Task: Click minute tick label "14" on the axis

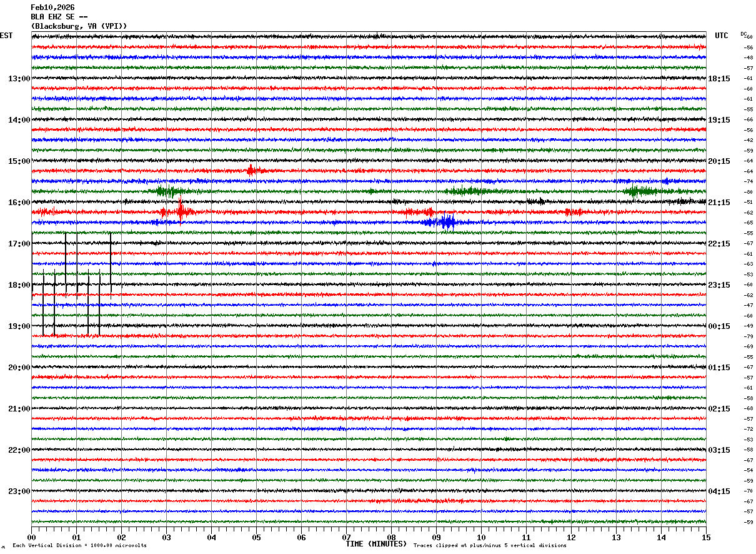Action: pos(661,538)
